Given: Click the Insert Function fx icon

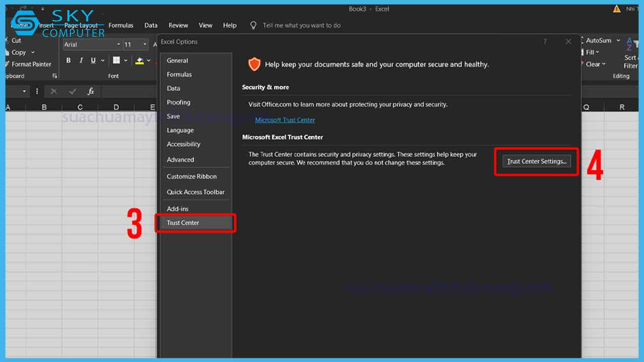Looking at the screenshot, I should tap(91, 92).
